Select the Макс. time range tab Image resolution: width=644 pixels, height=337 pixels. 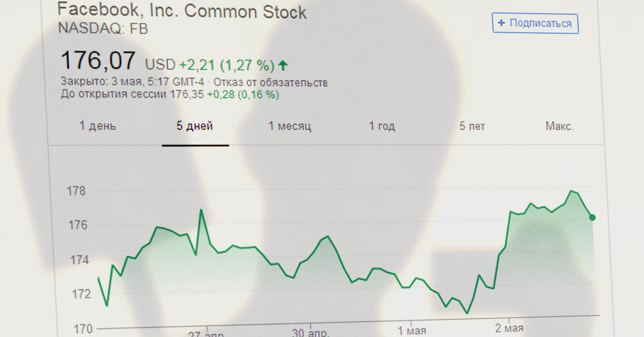point(560,127)
